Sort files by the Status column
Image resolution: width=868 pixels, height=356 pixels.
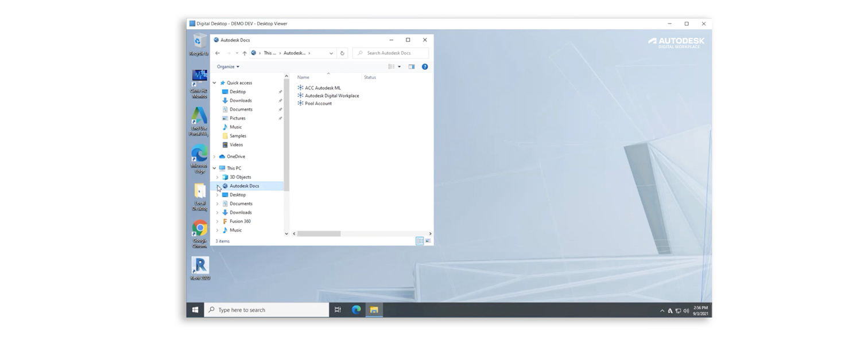369,77
